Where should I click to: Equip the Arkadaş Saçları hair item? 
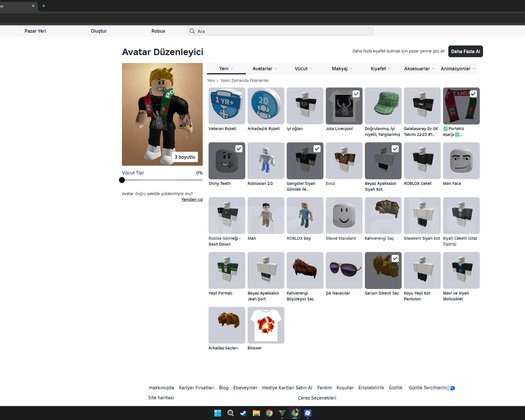tap(227, 325)
